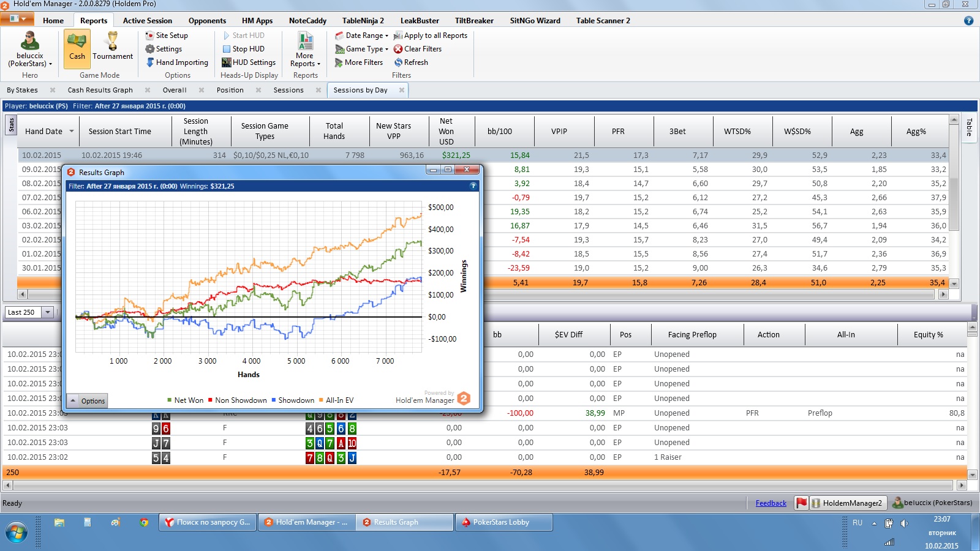Open Settings in the Options group
This screenshot has width=980, height=551.
[164, 49]
